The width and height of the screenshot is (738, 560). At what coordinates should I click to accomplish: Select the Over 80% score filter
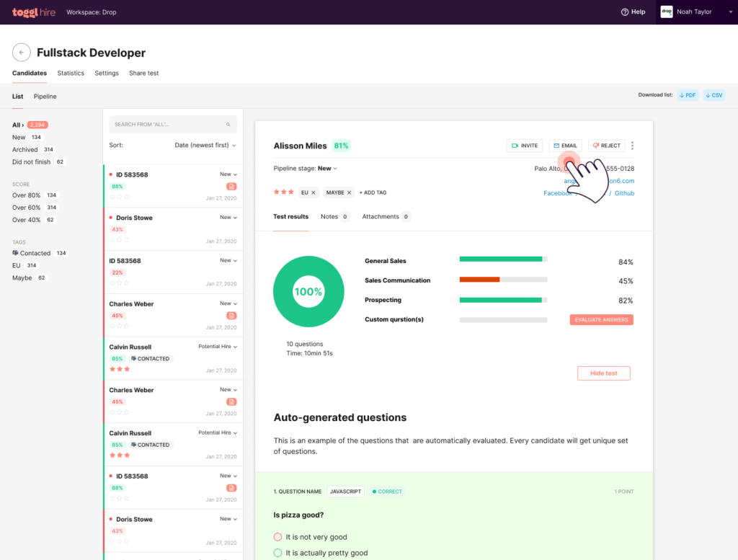[x=25, y=195]
